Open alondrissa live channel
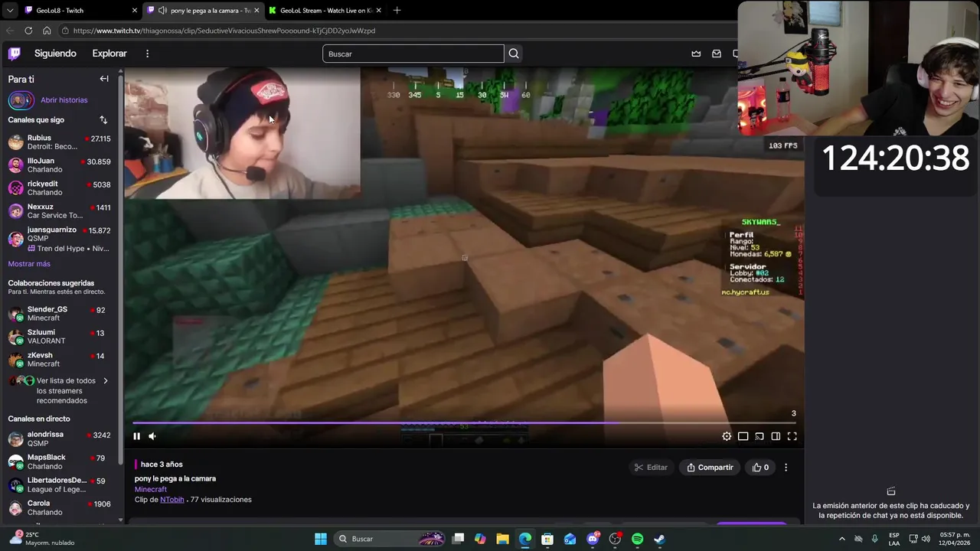980x551 pixels. click(x=60, y=439)
